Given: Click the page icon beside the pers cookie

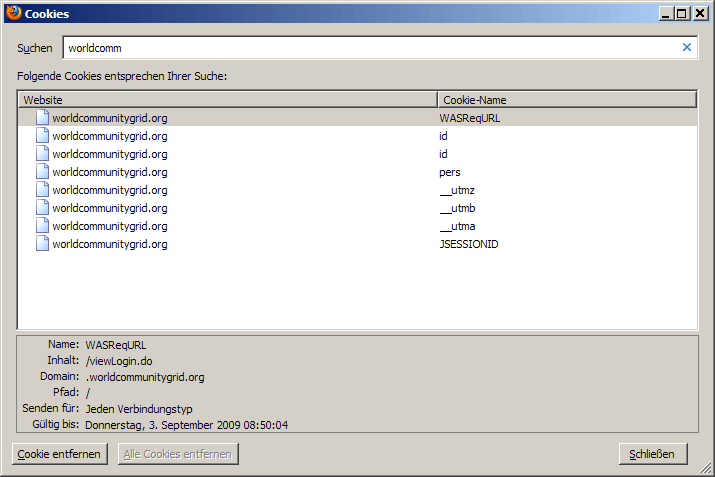Looking at the screenshot, I should (42, 172).
